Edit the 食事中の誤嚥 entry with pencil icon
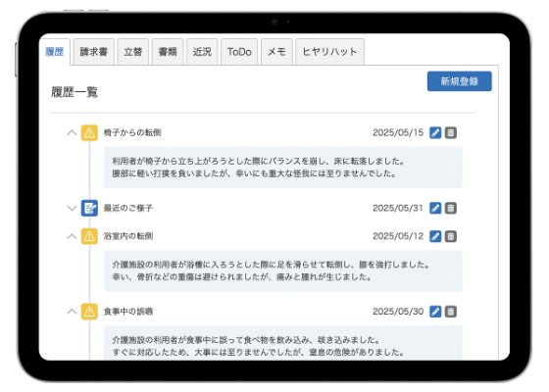The image size is (549, 392). (435, 312)
